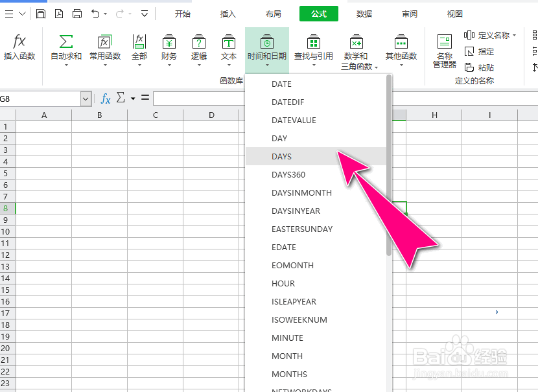The width and height of the screenshot is (538, 392).
Task: Click the 粘贴 names button
Action: (x=479, y=67)
